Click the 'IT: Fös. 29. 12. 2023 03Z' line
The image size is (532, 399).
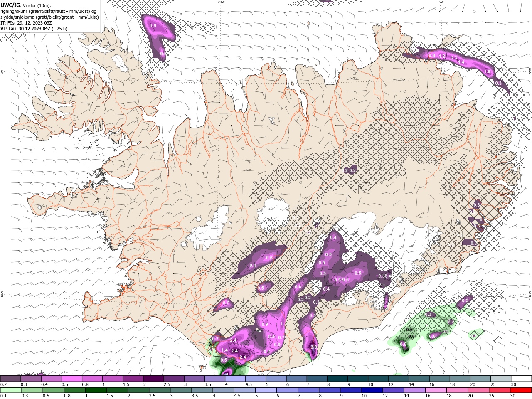point(26,23)
